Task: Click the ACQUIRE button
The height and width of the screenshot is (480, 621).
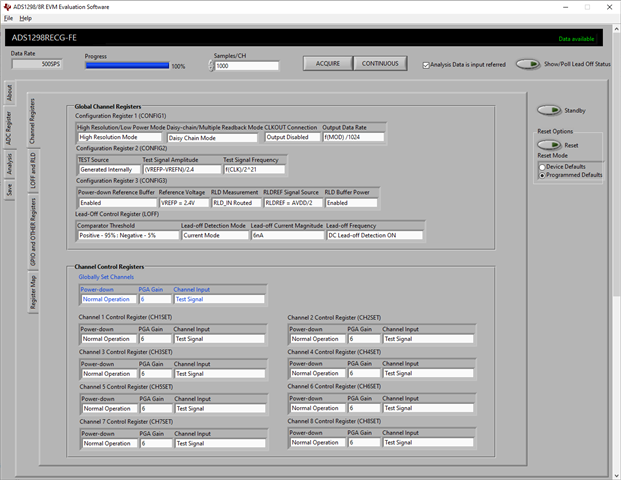Action: (x=328, y=63)
